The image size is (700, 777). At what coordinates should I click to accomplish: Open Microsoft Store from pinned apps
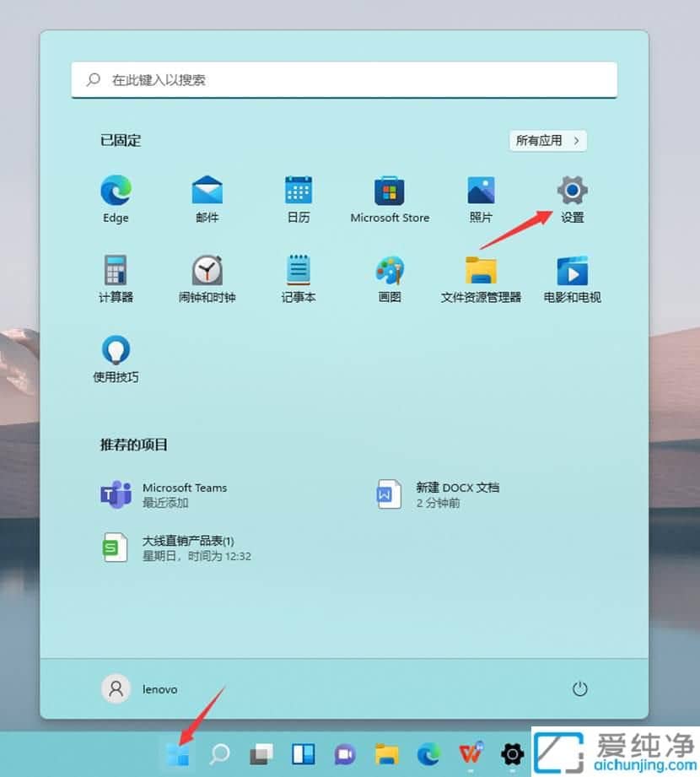coord(390,199)
